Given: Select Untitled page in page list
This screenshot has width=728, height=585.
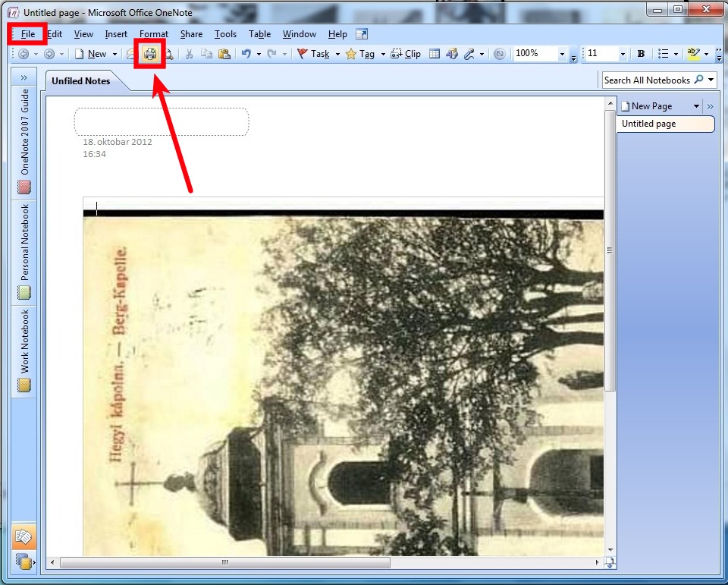Looking at the screenshot, I should click(x=665, y=124).
